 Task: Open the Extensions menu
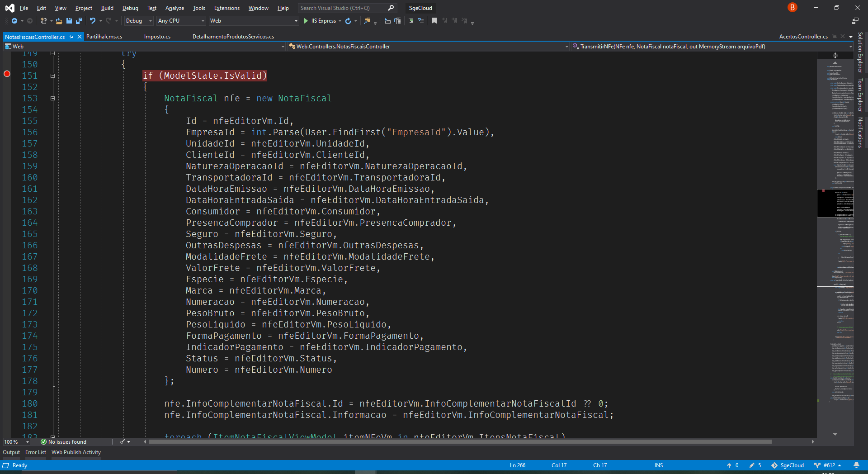point(227,8)
